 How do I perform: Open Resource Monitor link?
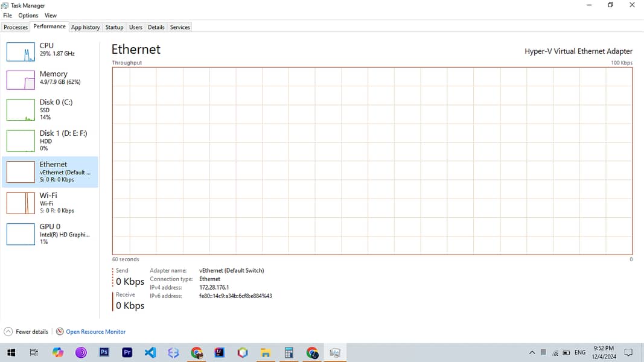point(95,332)
